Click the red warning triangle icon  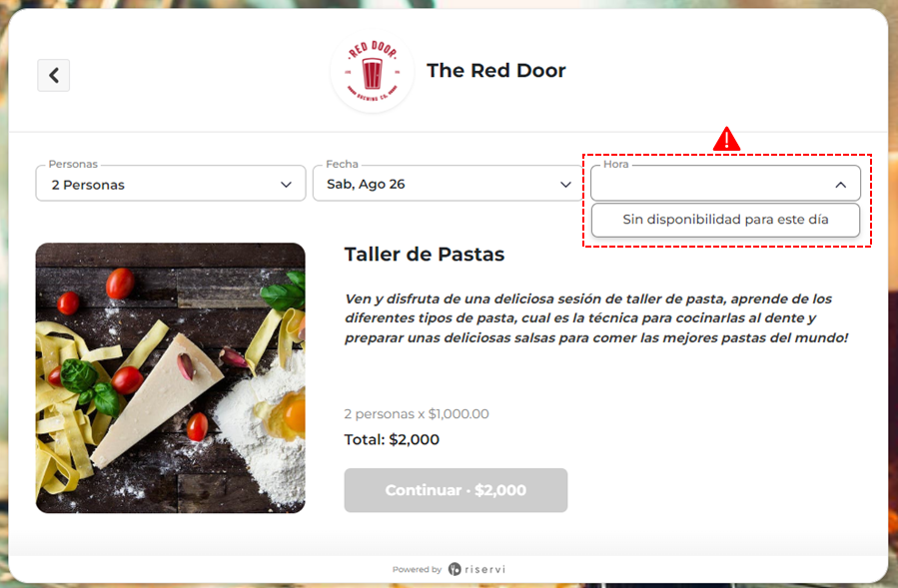tap(727, 139)
